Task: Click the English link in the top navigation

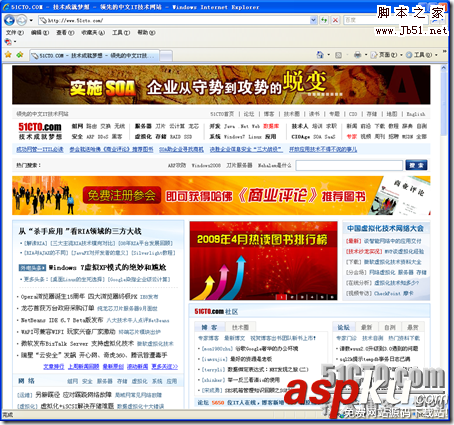Action: pos(416,114)
